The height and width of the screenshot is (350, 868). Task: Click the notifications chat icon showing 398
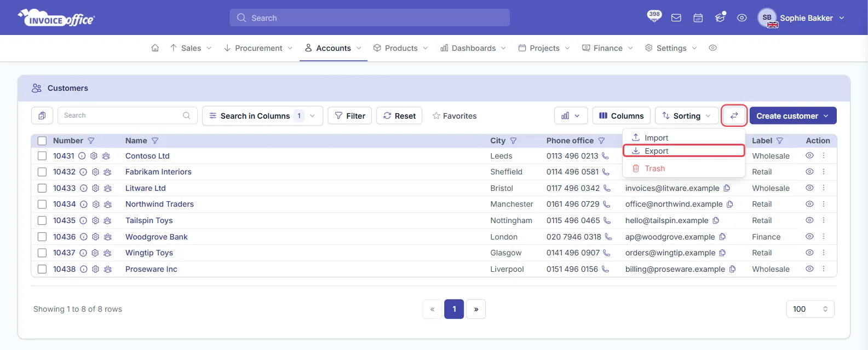pyautogui.click(x=654, y=16)
